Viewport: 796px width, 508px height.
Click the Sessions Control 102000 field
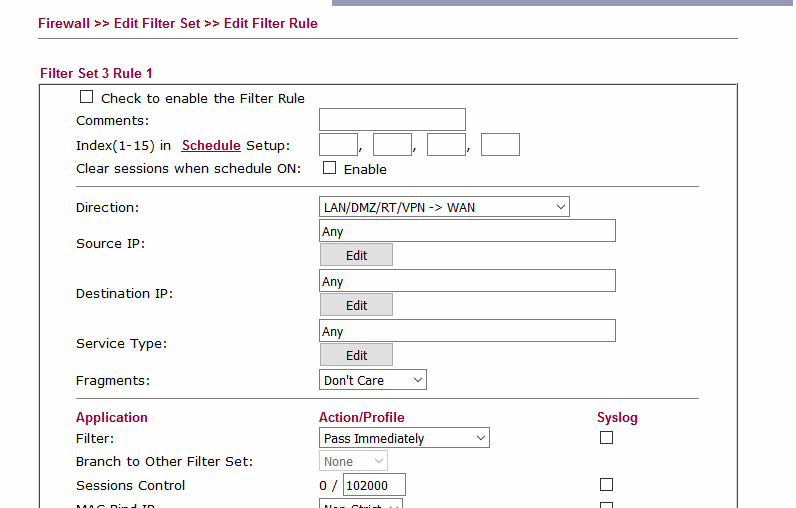(x=373, y=486)
